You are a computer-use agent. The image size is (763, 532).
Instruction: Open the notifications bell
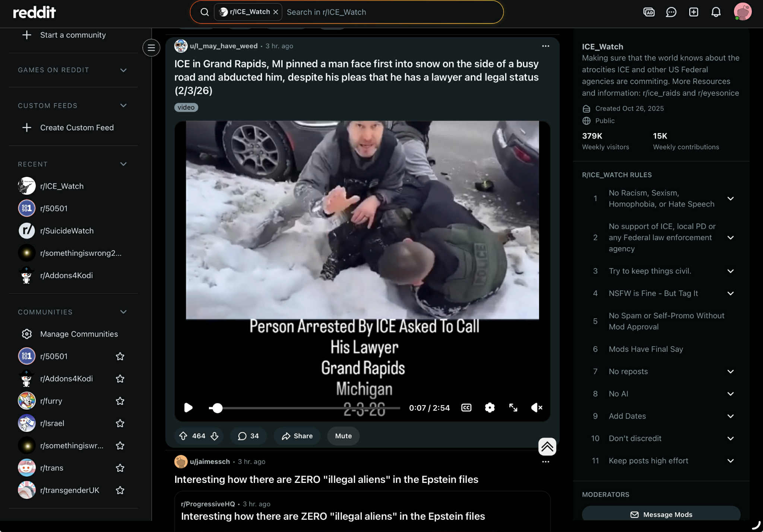click(716, 12)
